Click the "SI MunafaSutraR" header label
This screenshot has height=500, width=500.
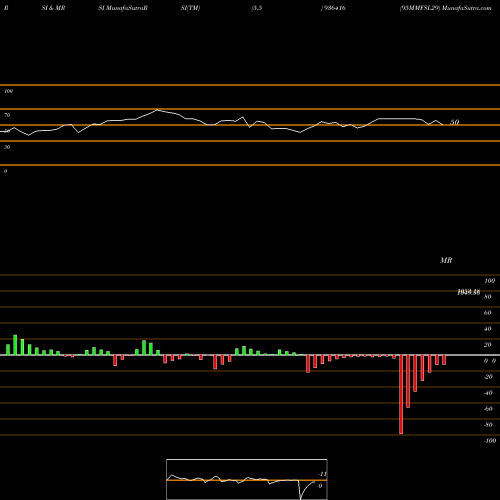(123, 8)
